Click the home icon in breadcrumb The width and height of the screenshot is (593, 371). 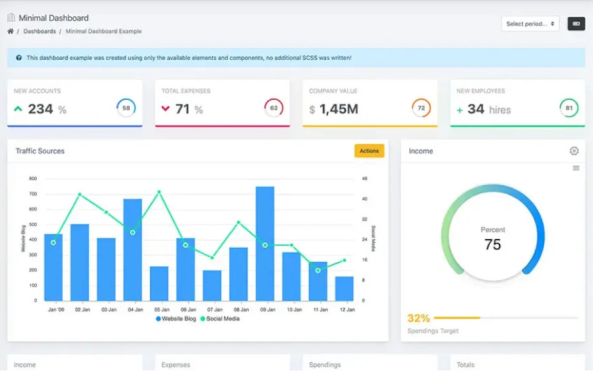11,31
